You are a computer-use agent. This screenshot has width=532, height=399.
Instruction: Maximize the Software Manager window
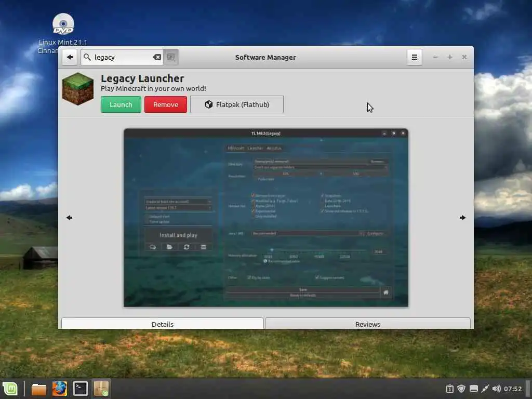pyautogui.click(x=450, y=57)
